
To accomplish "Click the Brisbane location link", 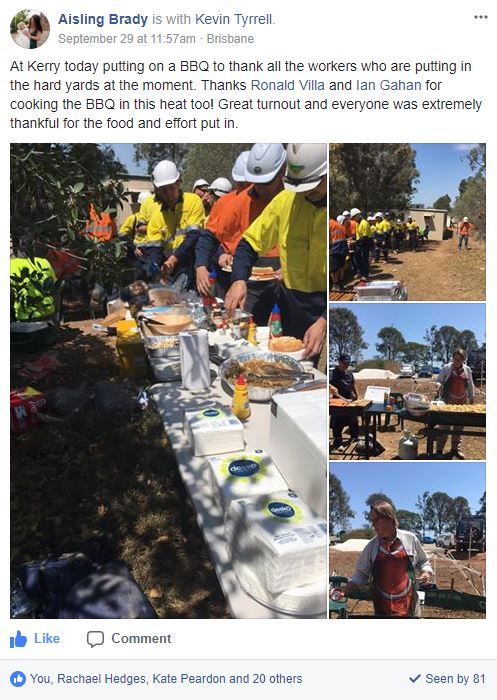I will pos(230,39).
